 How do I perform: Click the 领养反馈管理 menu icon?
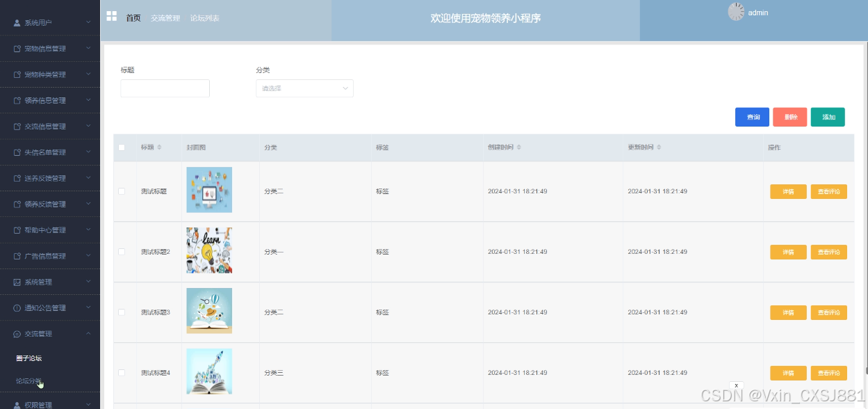click(17, 204)
